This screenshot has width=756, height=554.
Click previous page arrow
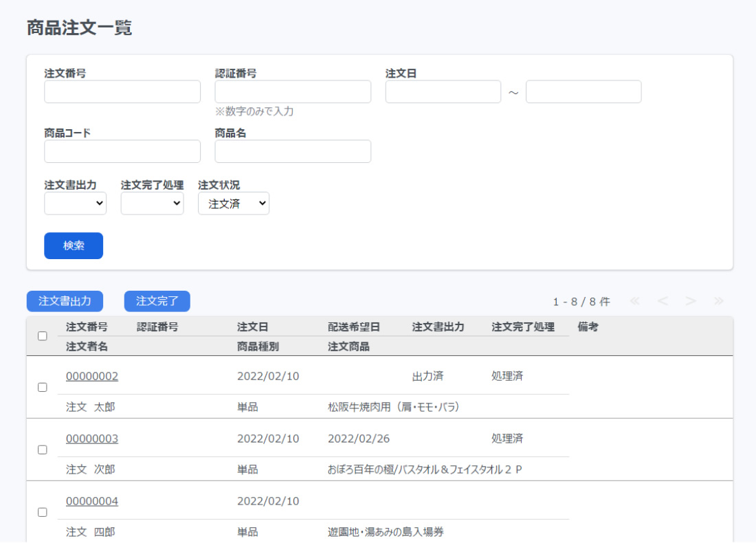(663, 301)
